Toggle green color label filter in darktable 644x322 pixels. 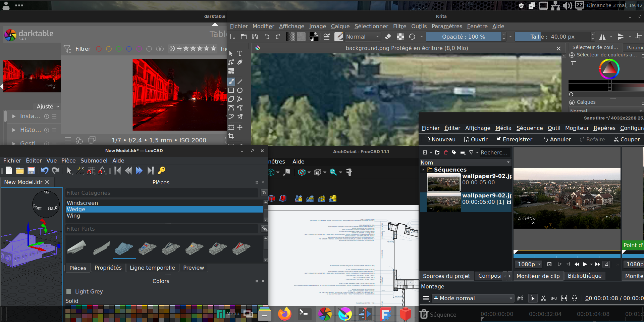point(119,49)
